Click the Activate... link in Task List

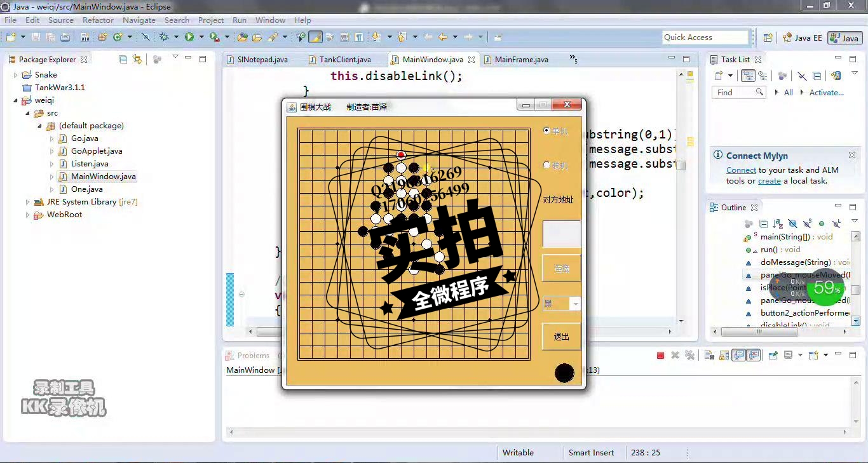point(826,93)
